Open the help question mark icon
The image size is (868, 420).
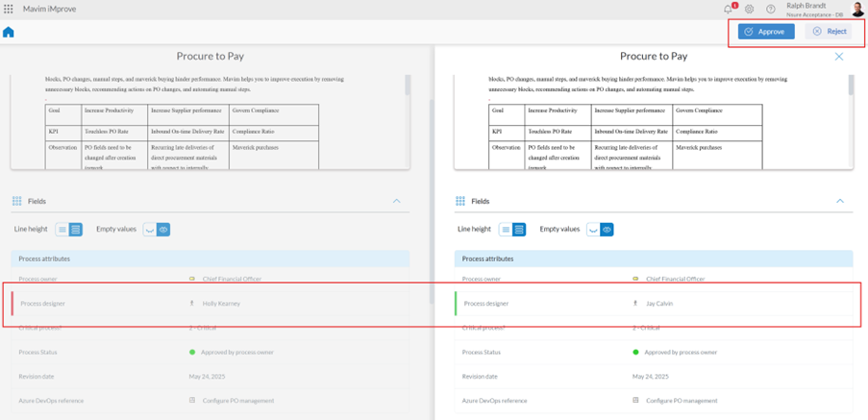coord(771,9)
